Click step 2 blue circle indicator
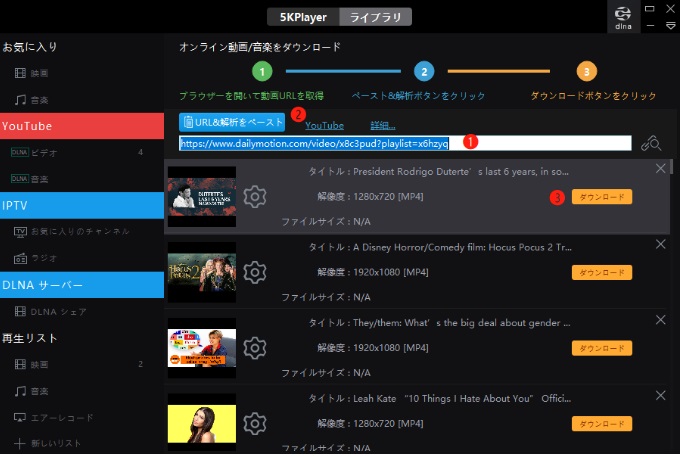 click(x=424, y=72)
